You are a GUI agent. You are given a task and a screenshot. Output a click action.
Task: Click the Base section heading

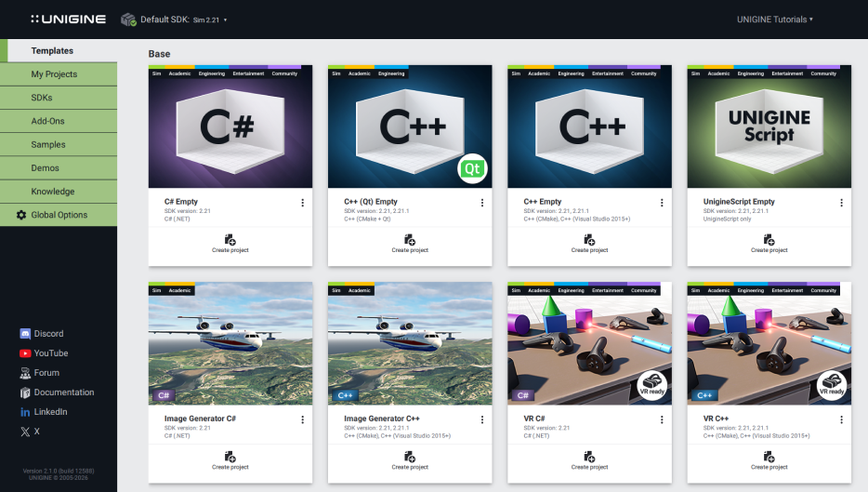tap(159, 54)
